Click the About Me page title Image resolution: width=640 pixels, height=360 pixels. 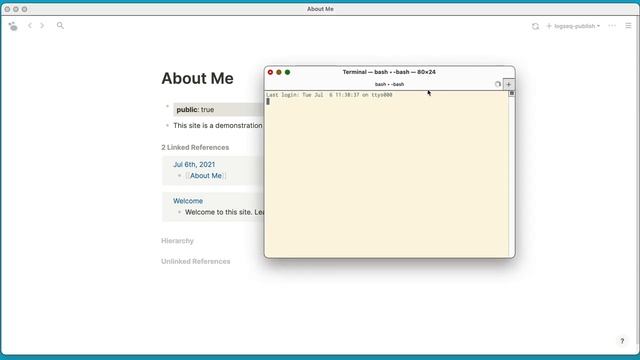pyautogui.click(x=197, y=78)
